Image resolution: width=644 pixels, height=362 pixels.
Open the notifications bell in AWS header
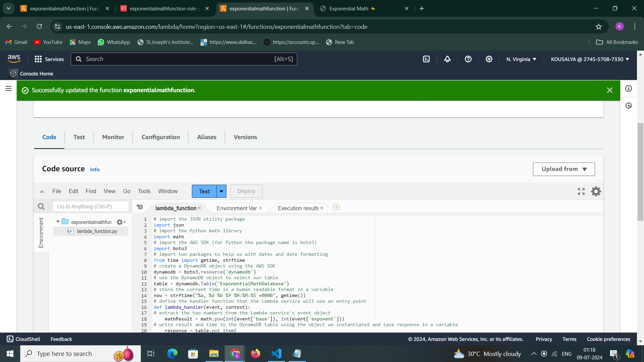click(x=447, y=59)
